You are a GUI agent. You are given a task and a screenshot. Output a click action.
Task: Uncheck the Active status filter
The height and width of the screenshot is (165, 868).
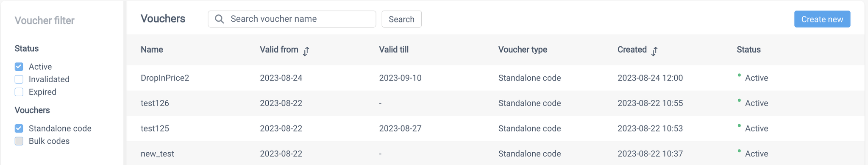click(x=19, y=67)
